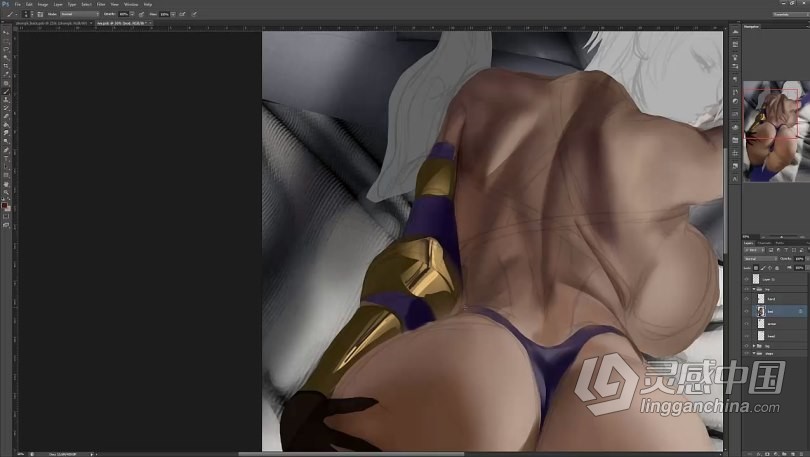Lock all padlock icon in Layers panel
Viewport: 810px width, 457px height.
click(x=777, y=268)
